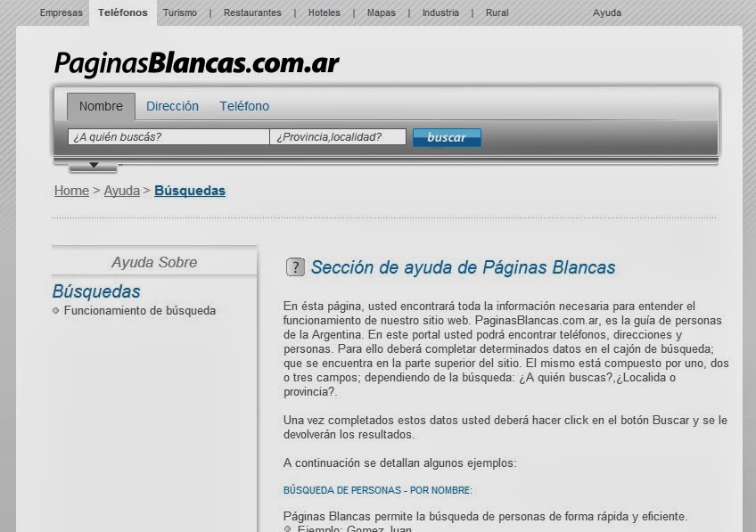The height and width of the screenshot is (532, 756).
Task: Click the question mark help icon
Action: point(295,267)
